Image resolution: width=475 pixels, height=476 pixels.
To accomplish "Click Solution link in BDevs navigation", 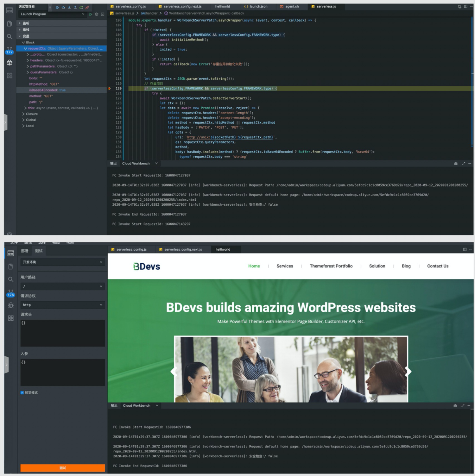I will 377,266.
